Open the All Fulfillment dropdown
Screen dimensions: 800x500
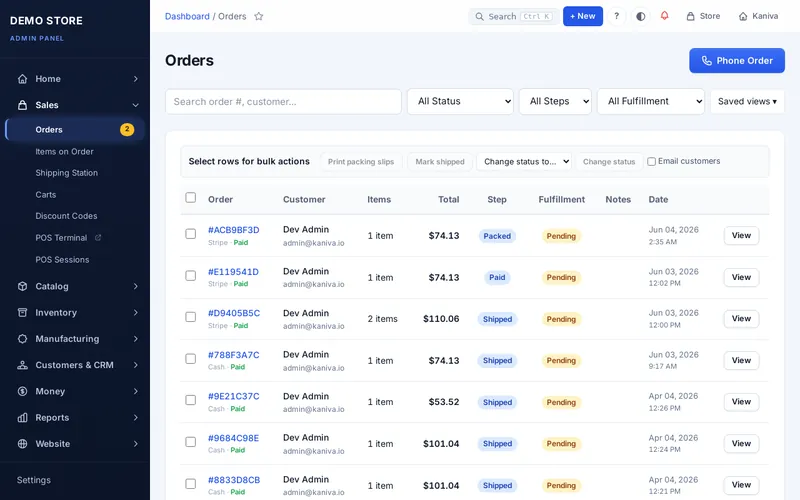click(x=651, y=102)
